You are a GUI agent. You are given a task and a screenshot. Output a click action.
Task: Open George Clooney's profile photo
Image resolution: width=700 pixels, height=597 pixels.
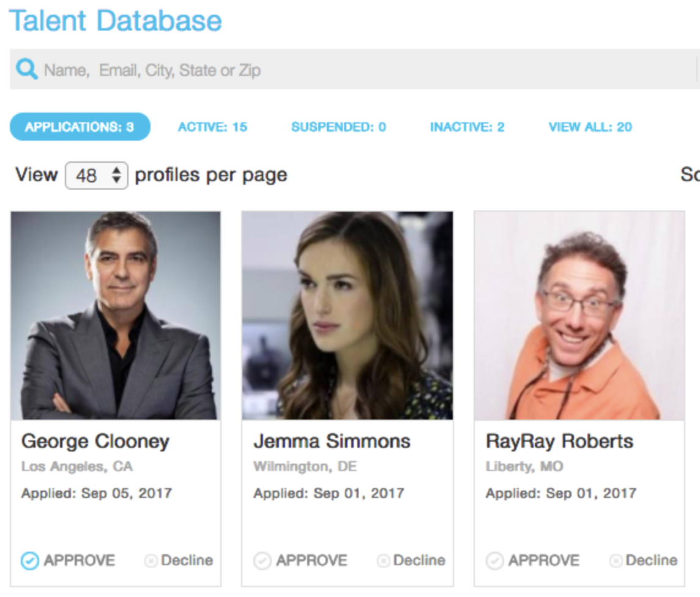(116, 315)
